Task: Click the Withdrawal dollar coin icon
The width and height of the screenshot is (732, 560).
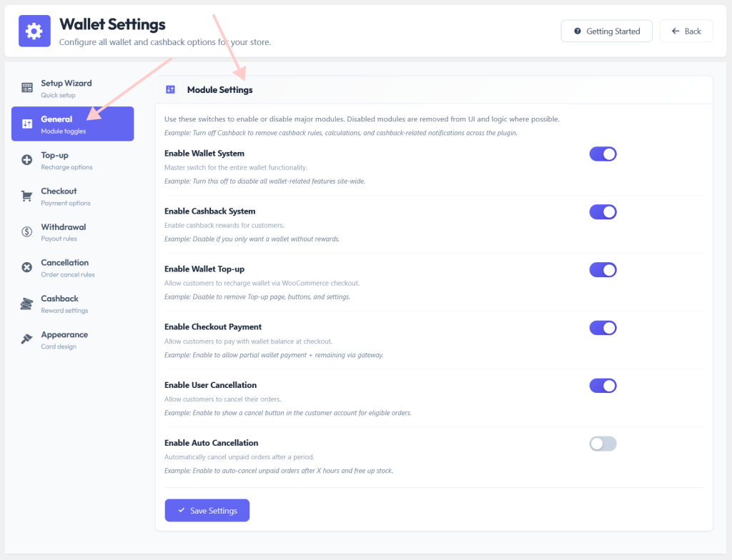Action: click(x=27, y=231)
